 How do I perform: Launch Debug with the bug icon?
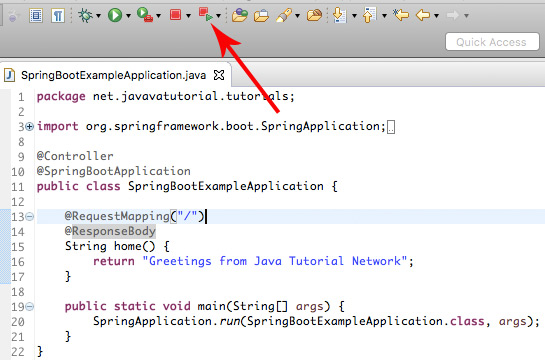85,16
